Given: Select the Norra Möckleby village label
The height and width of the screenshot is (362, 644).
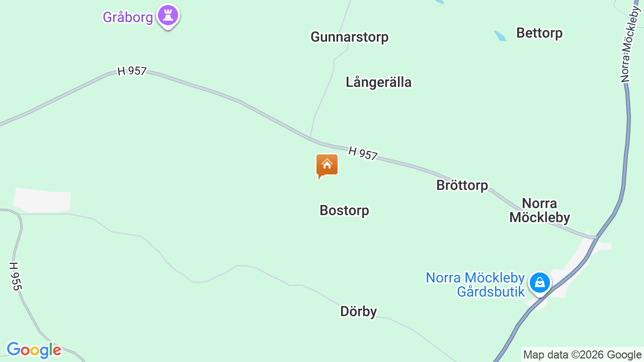Looking at the screenshot, I should (540, 210).
